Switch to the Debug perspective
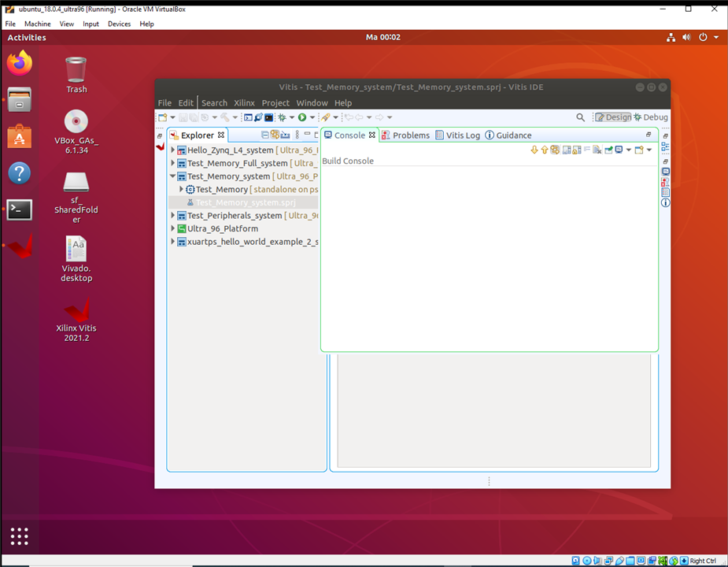 (651, 117)
